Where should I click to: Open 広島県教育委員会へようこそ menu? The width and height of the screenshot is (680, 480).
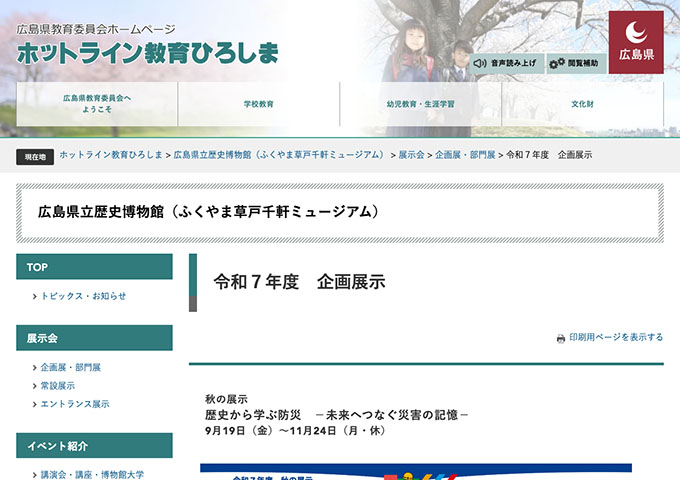coord(97,104)
